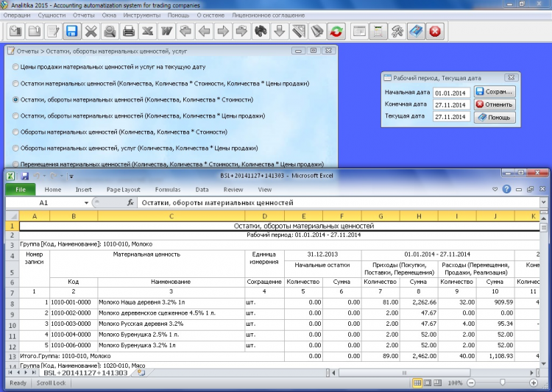552x392 pixels.
Task: Open the Customize Quick Access Toolbar dropdown
Action: click(x=71, y=177)
